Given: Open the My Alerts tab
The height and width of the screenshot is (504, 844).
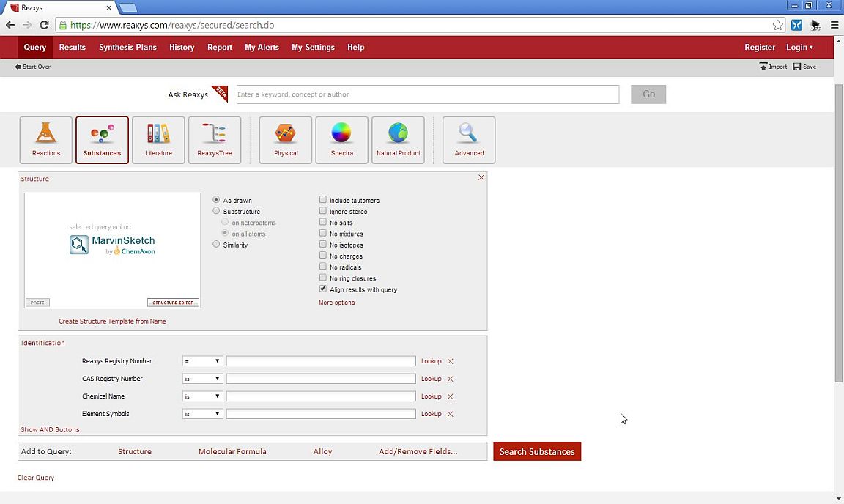Looking at the screenshot, I should [262, 48].
